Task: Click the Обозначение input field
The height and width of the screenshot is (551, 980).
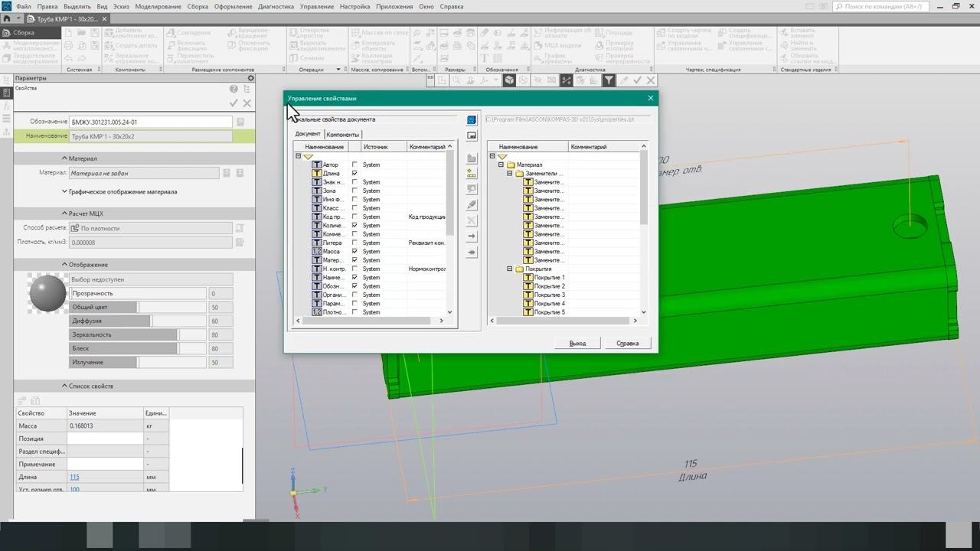Action: [149, 122]
